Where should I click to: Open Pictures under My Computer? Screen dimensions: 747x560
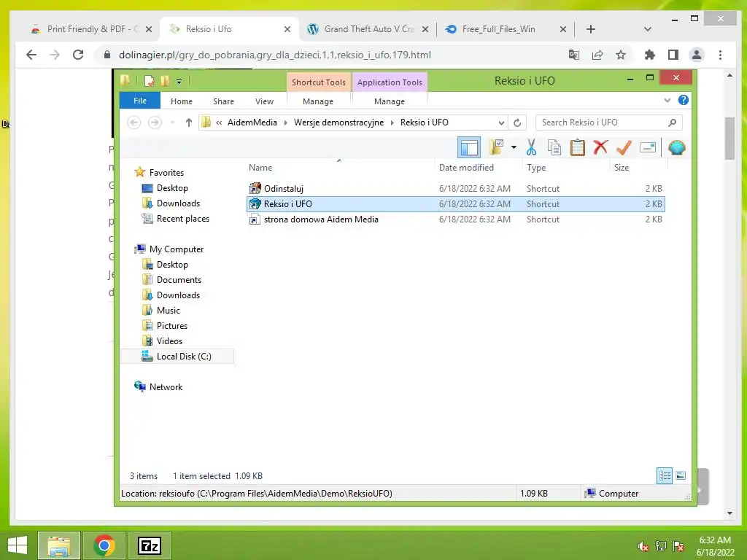pyautogui.click(x=171, y=326)
